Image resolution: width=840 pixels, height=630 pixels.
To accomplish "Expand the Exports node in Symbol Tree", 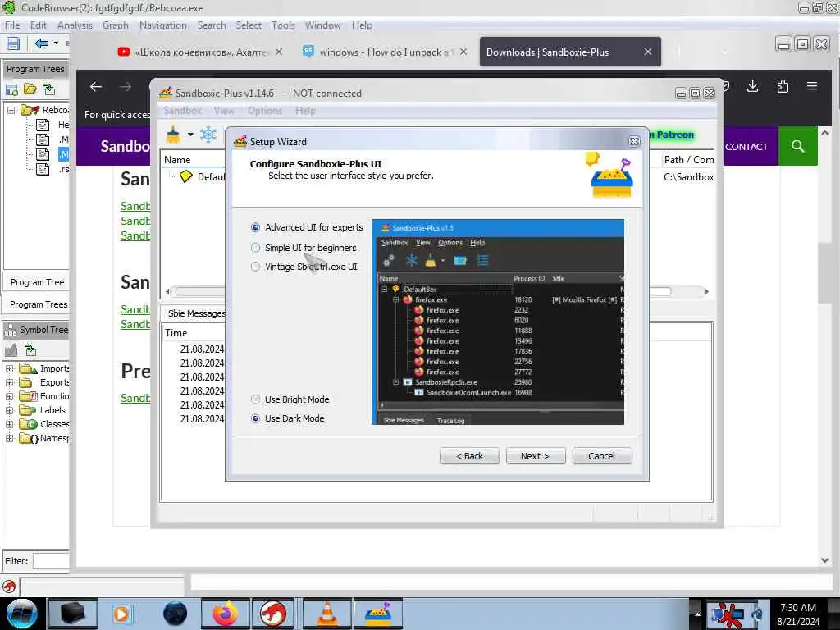I will pos(10,382).
